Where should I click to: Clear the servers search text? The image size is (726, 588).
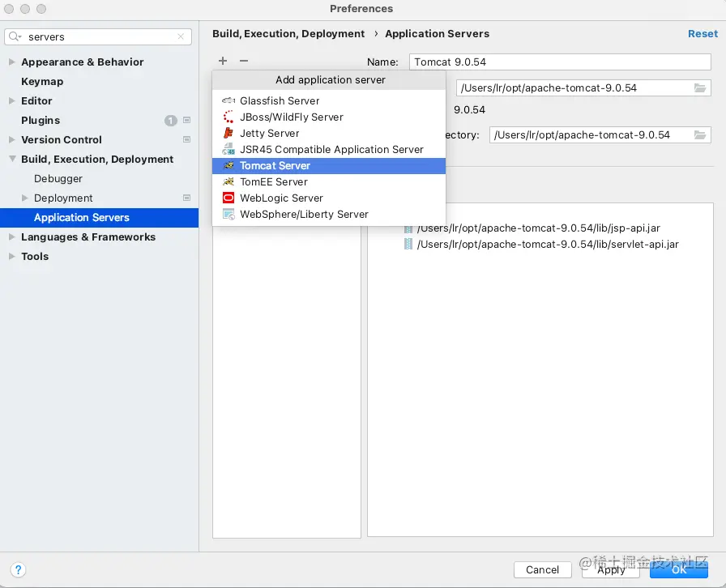(181, 36)
